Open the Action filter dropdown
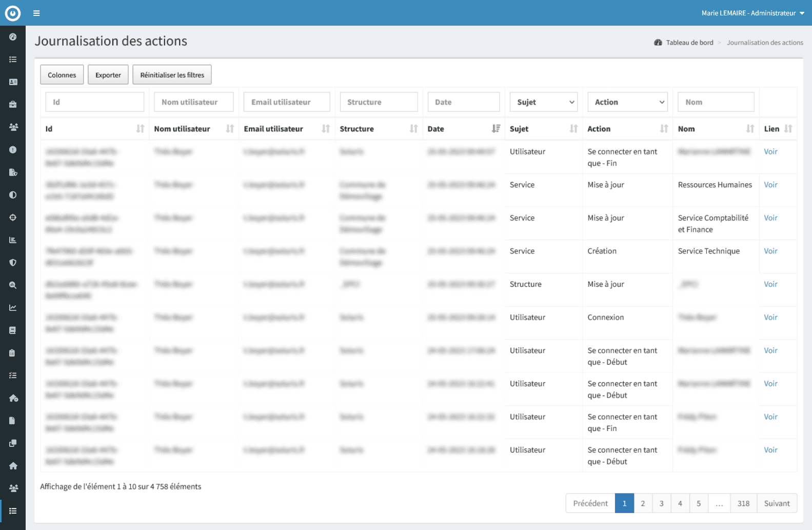This screenshot has width=812, height=530. pos(627,102)
